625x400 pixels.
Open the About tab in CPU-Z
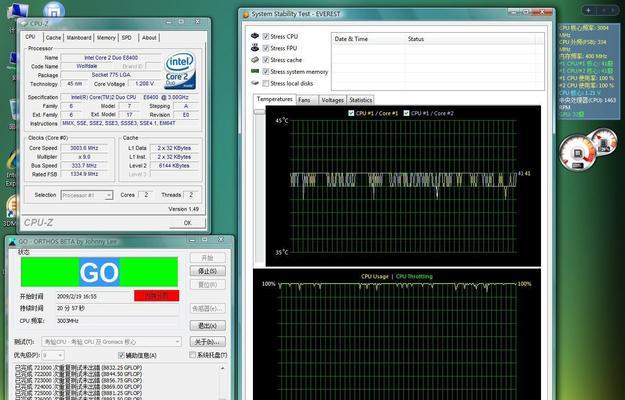pyautogui.click(x=149, y=37)
